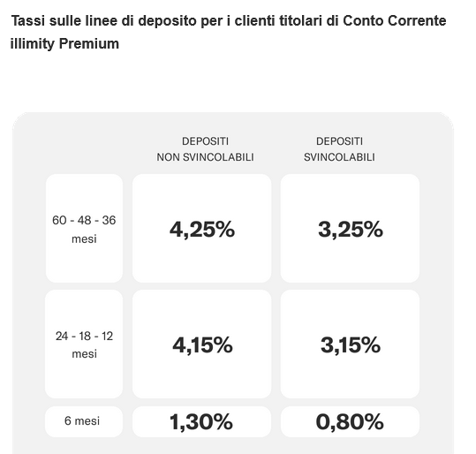Screen dimensions: 476x454
Task: Select the "6 mesi" row label
Action: point(82,421)
